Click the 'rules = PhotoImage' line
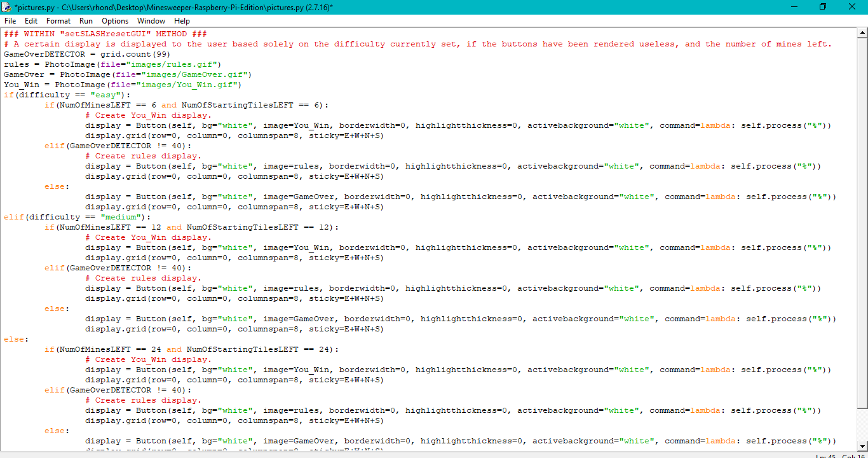 [x=112, y=64]
